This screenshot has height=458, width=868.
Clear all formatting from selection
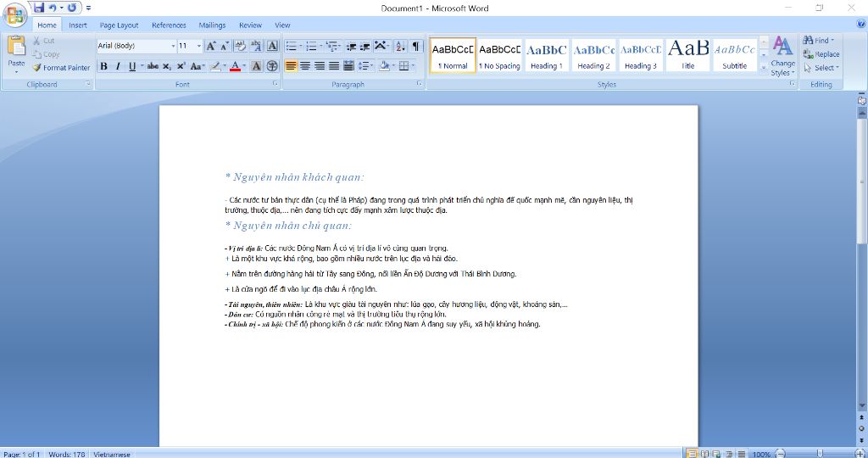coord(240,46)
